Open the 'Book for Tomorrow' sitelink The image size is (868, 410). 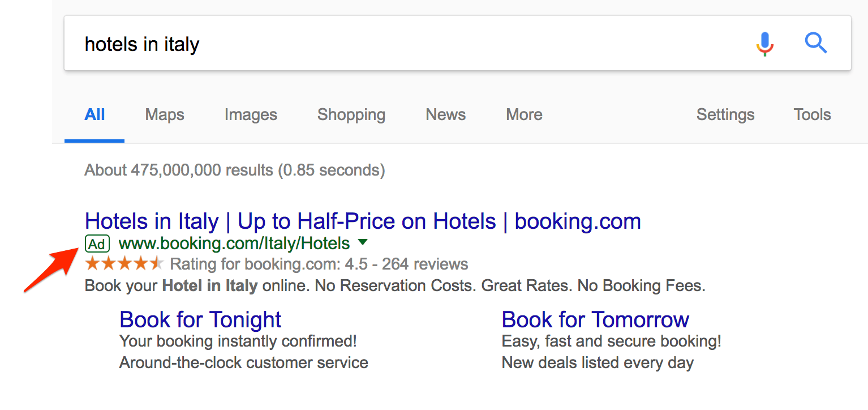tap(595, 320)
